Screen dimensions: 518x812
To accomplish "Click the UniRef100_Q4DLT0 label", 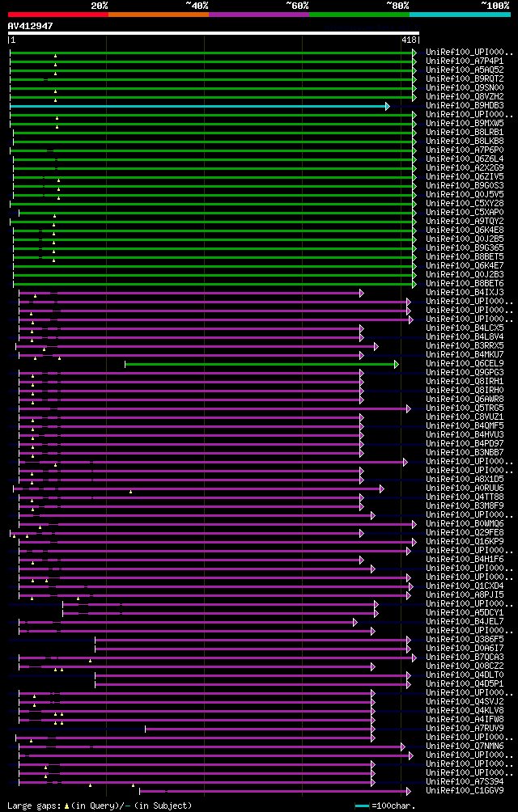I will coord(465,675).
